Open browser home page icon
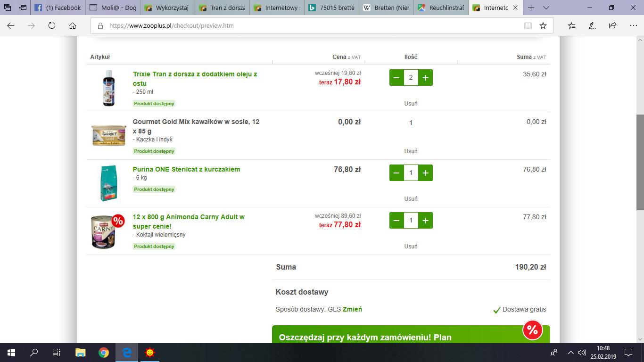 (x=73, y=26)
